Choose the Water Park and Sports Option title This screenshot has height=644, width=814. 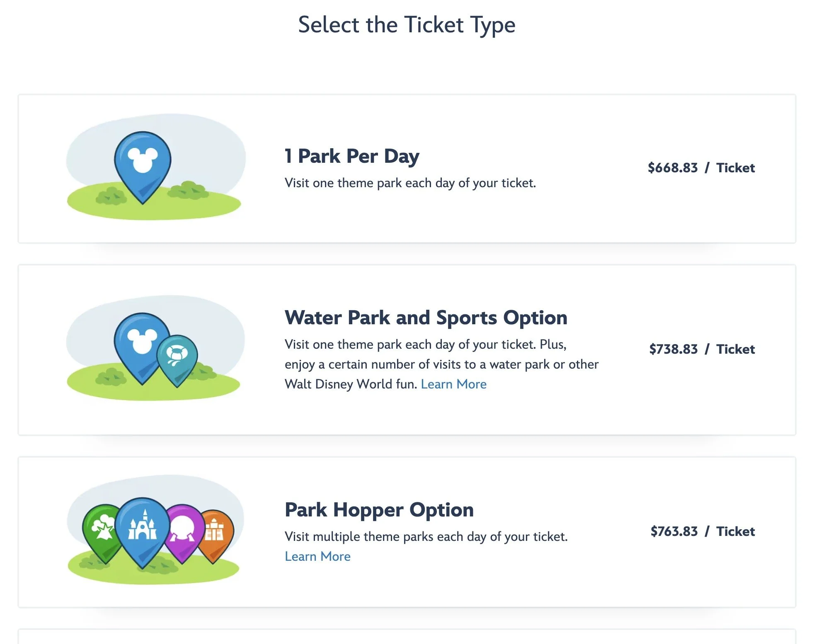point(426,318)
